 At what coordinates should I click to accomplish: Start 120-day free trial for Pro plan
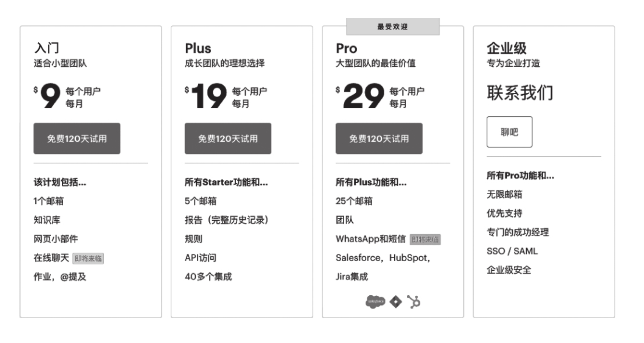(x=379, y=139)
